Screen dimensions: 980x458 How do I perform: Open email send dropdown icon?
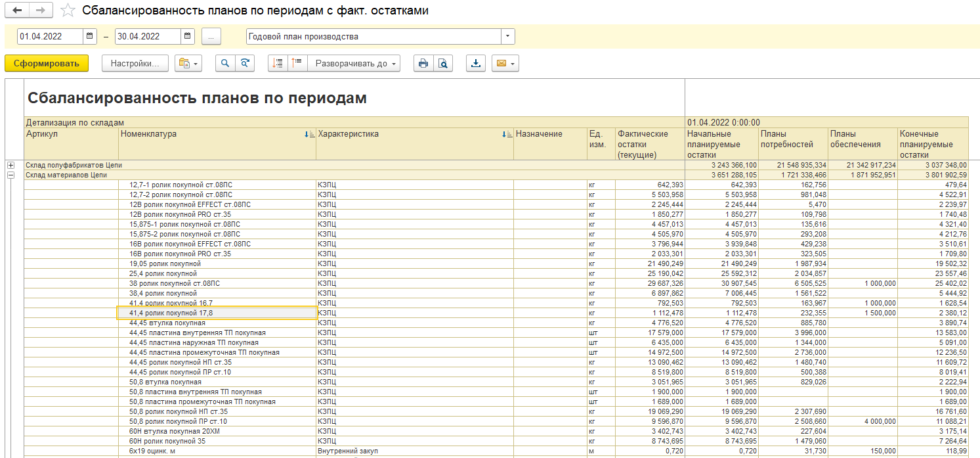505,64
